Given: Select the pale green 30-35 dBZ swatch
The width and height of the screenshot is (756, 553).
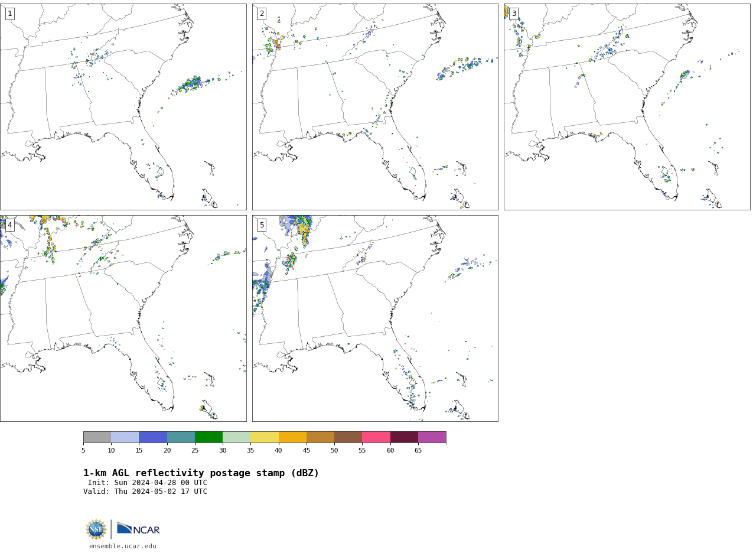Looking at the screenshot, I should pyautogui.click(x=236, y=437).
